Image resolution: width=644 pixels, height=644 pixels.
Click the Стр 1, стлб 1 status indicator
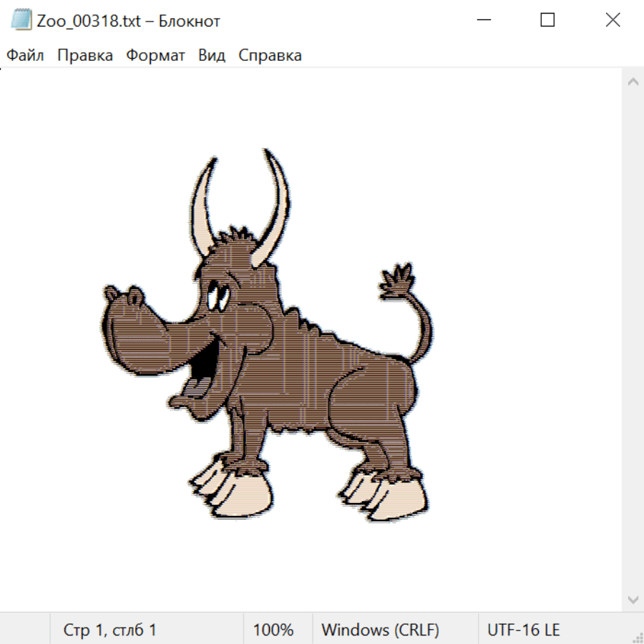pos(110,630)
